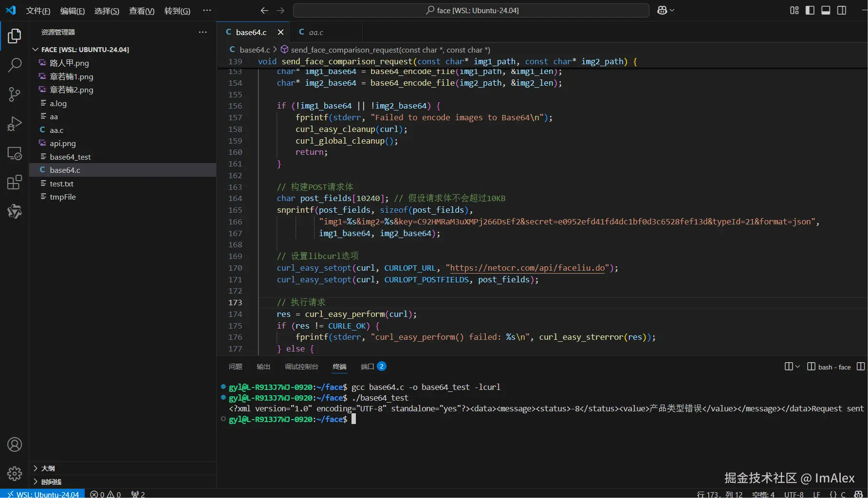Toggle the primary side bar layout button
Image resolution: width=868 pixels, height=498 pixels.
[810, 10]
